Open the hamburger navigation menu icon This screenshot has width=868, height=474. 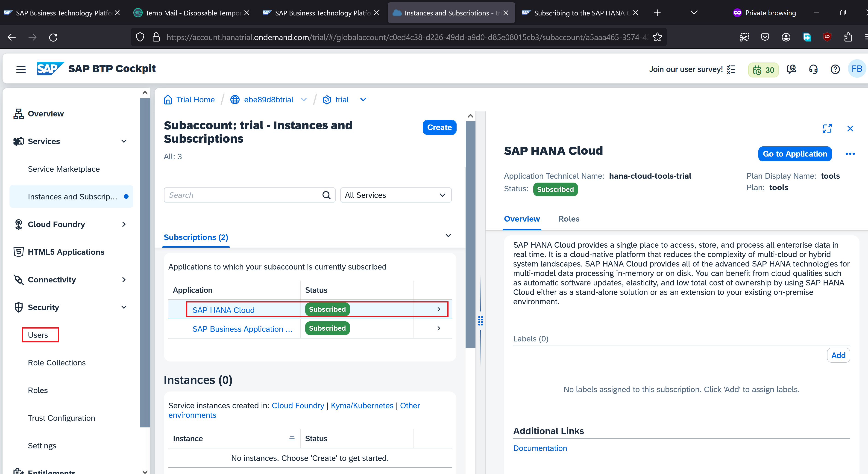[x=21, y=69]
